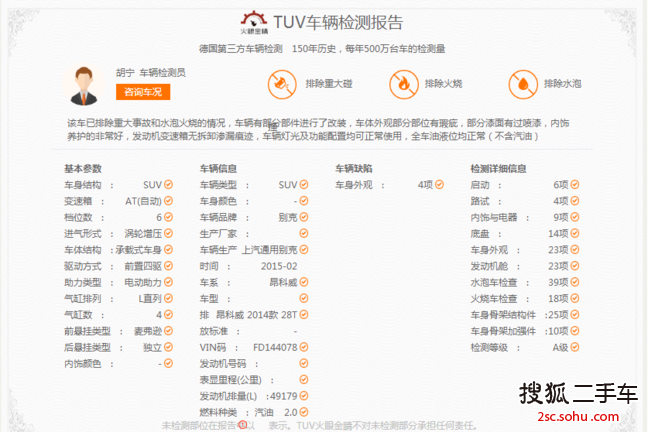
Task: Click the 检测详细信息 section heading
Action: [498, 169]
